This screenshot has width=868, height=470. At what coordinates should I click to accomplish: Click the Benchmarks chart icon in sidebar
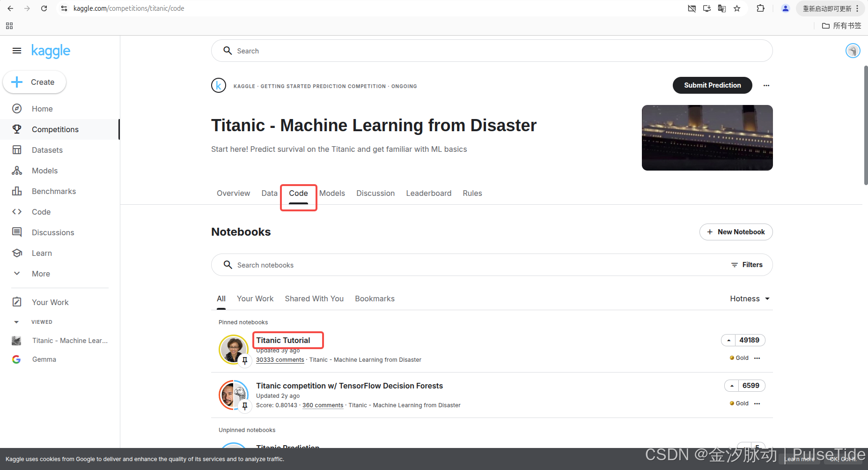(x=17, y=191)
